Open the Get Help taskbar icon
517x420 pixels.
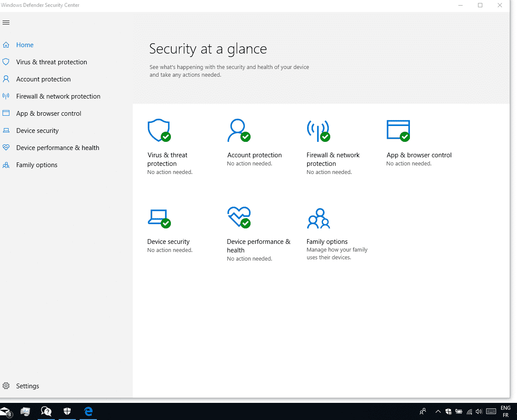click(x=46, y=412)
